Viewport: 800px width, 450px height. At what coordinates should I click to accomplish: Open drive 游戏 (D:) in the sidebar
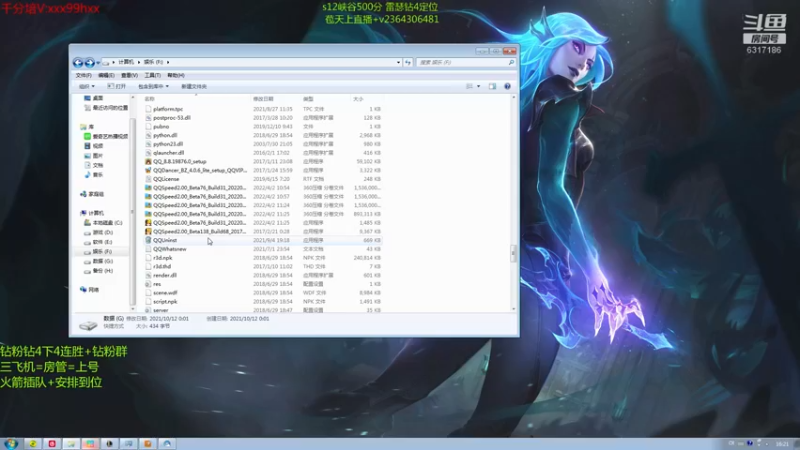pyautogui.click(x=98, y=233)
